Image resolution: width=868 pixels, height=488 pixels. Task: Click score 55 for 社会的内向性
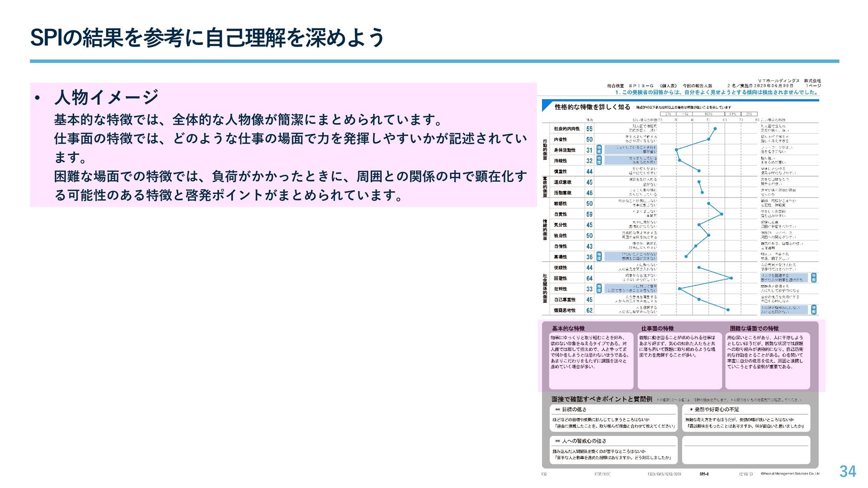(x=590, y=129)
